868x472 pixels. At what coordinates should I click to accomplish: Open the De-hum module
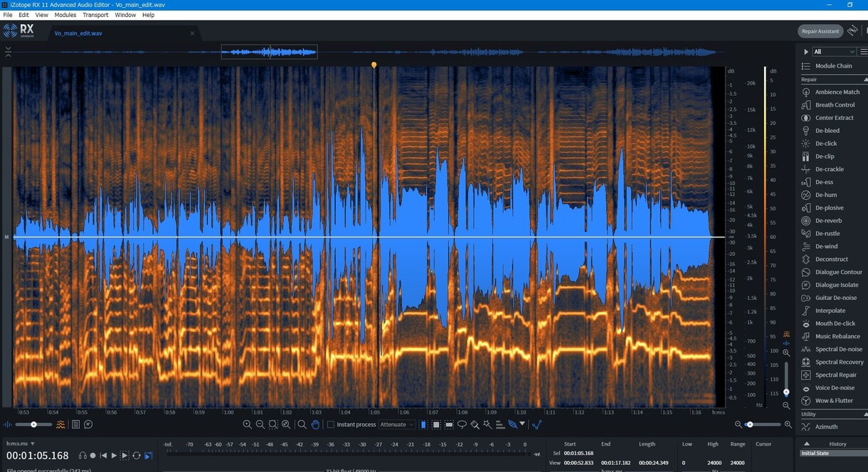point(825,195)
